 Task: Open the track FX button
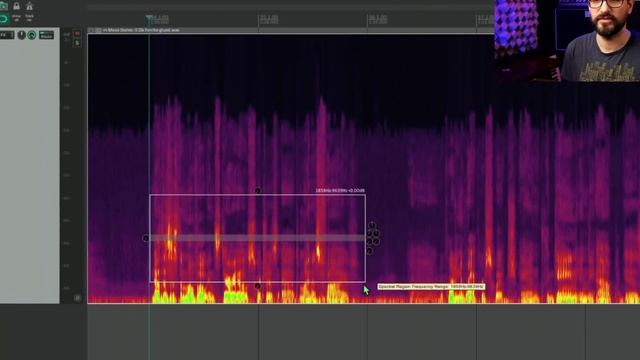[x=7, y=35]
